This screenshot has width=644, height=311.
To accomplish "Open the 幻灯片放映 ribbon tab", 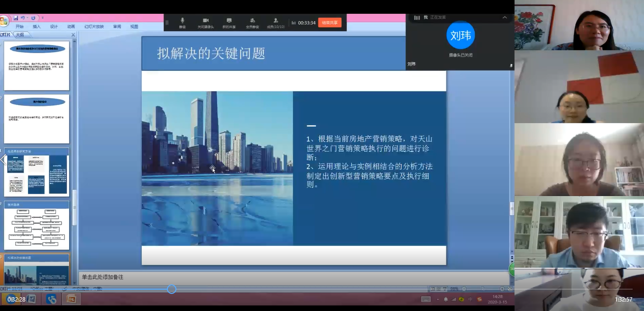I will [x=94, y=27].
